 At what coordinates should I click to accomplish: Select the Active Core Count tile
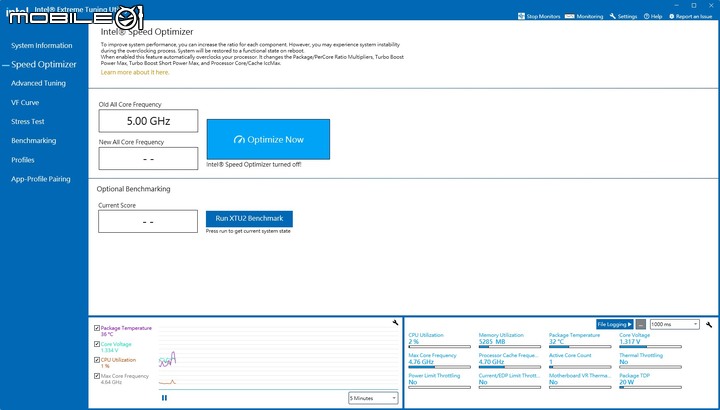(x=580, y=360)
